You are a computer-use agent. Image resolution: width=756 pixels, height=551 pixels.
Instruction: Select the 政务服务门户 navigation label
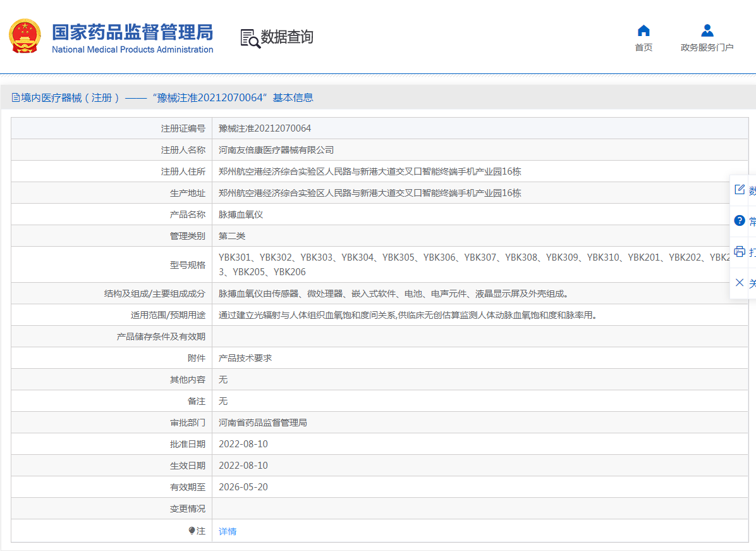[x=707, y=47]
